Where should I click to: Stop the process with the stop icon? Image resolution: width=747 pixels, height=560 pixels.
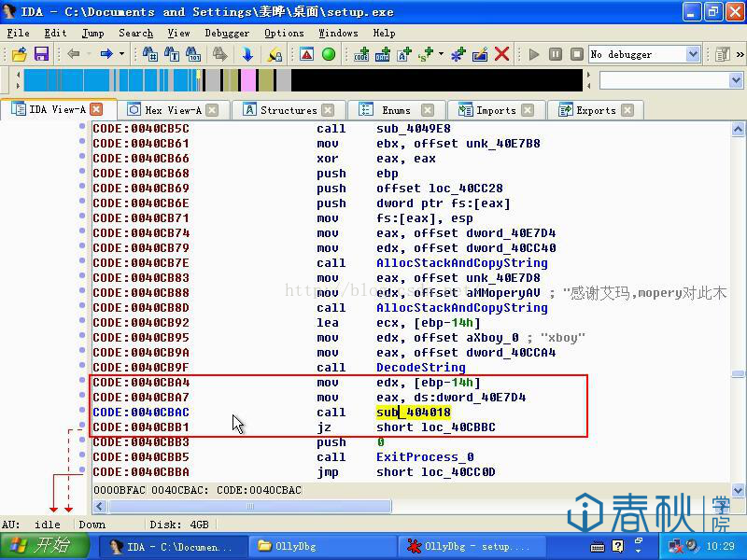pos(577,54)
